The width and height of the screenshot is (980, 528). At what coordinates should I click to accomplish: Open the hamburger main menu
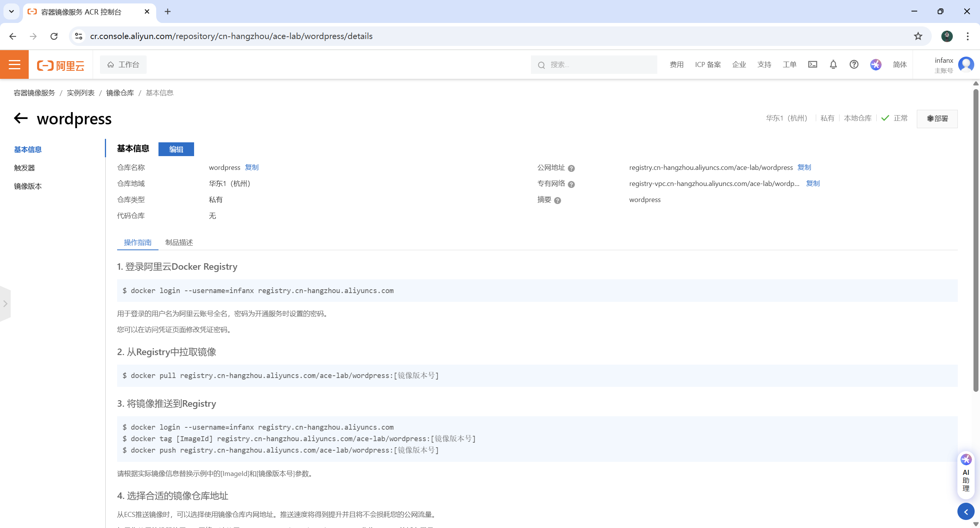click(14, 65)
